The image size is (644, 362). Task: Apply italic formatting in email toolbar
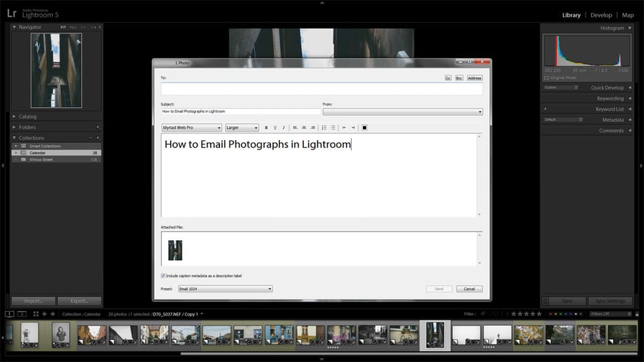pos(283,127)
